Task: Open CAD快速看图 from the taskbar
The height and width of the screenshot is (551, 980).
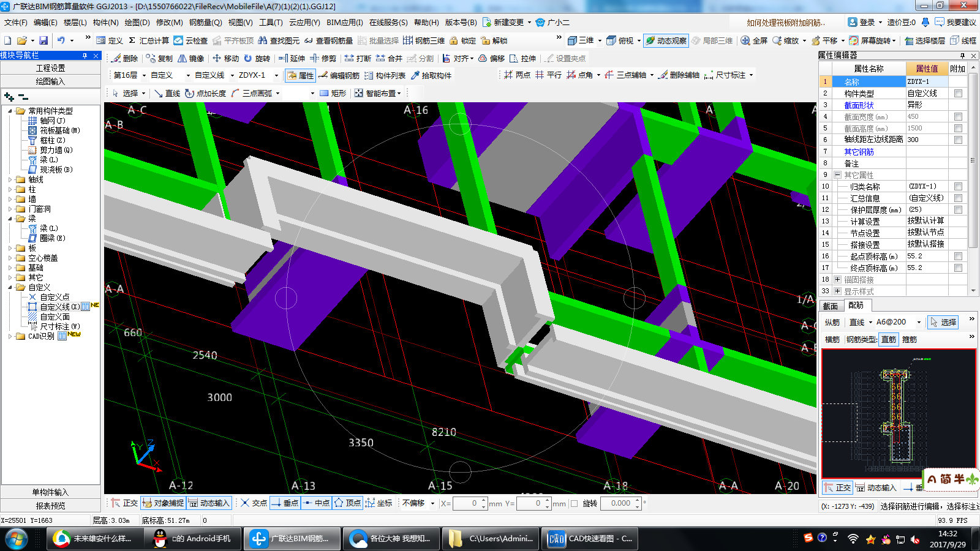Action: pos(590,539)
